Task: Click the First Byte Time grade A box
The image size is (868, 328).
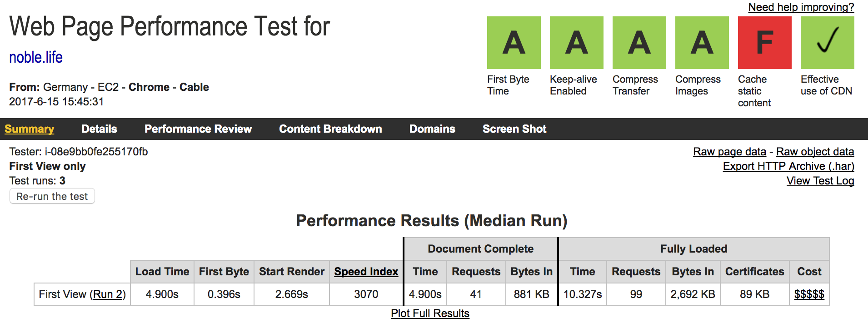Action: coord(514,43)
